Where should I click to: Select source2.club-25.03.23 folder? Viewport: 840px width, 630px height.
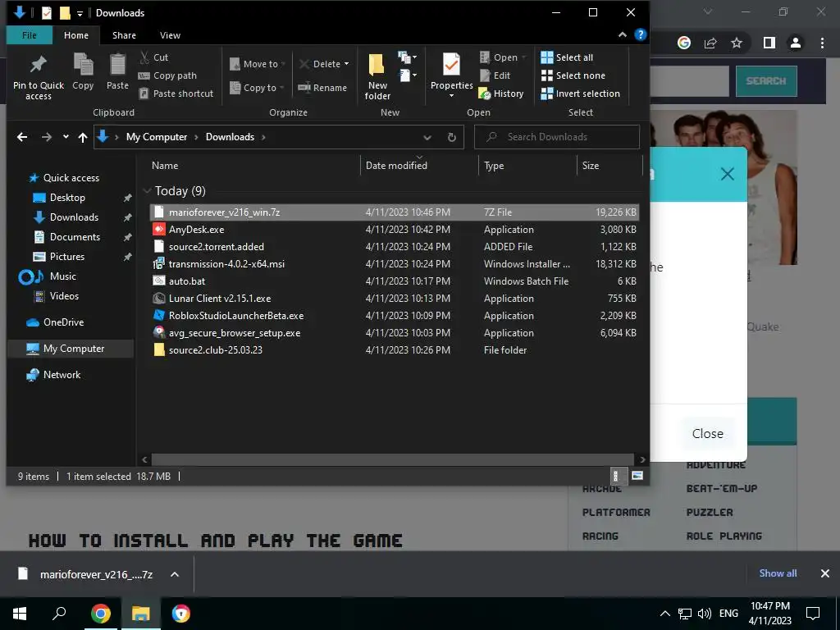[394, 349]
